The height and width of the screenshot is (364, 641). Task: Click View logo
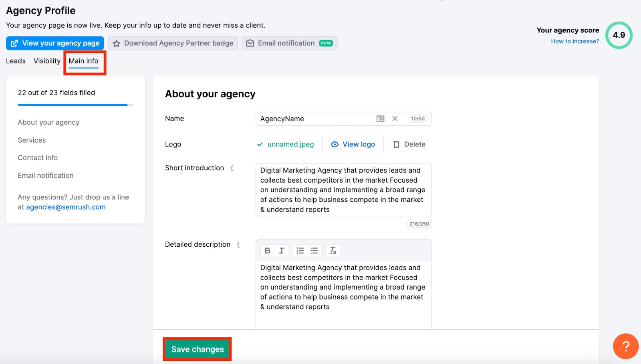click(x=353, y=144)
